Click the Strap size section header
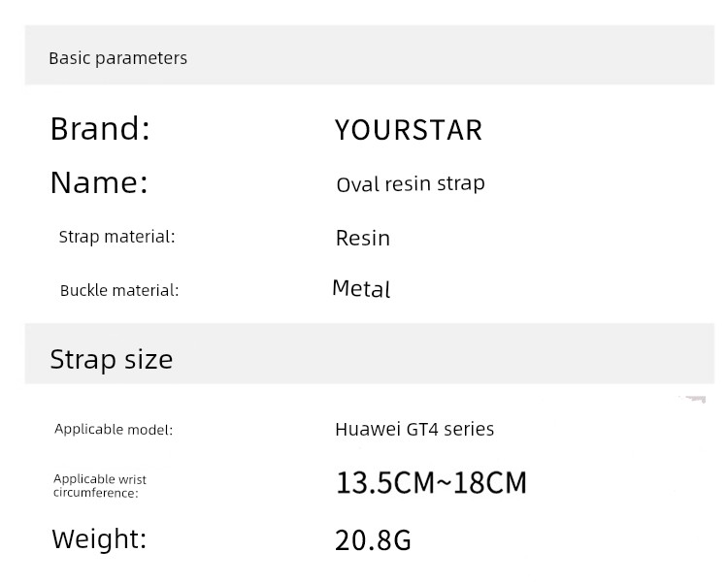The image size is (728, 585). [112, 360]
